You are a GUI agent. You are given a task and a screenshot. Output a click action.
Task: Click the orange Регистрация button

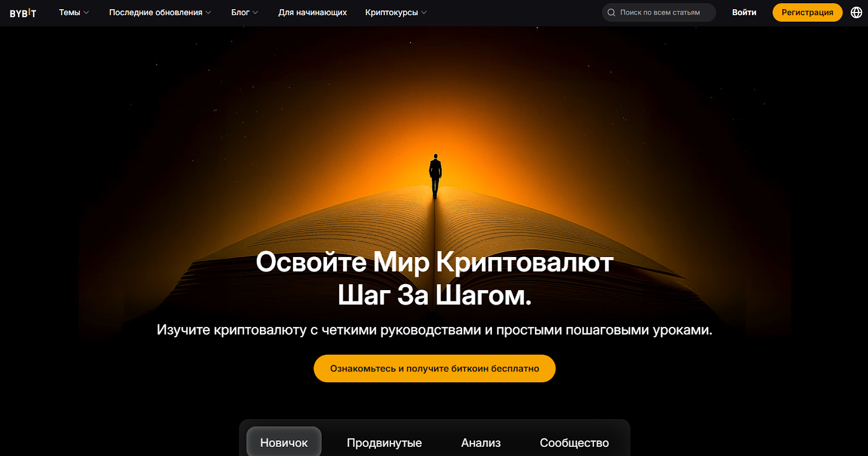(x=807, y=12)
